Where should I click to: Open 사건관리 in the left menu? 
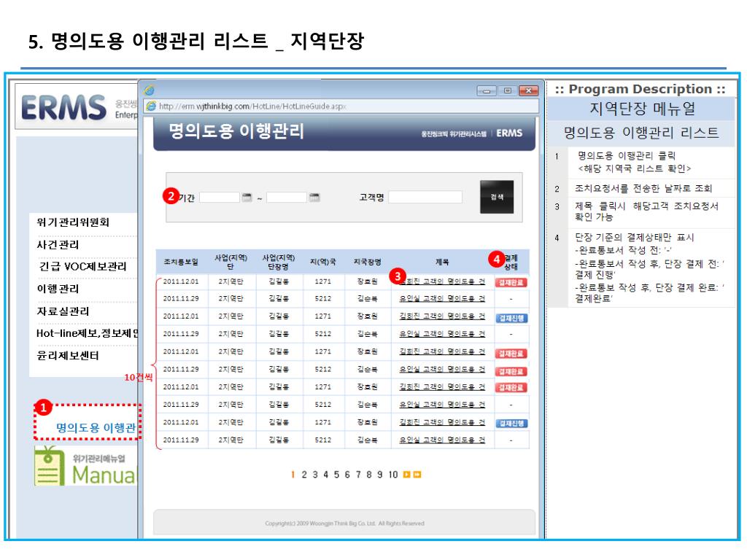pos(58,245)
